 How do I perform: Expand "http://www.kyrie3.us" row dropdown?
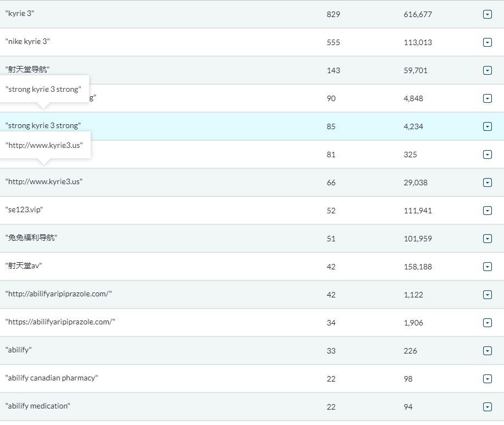click(x=488, y=183)
